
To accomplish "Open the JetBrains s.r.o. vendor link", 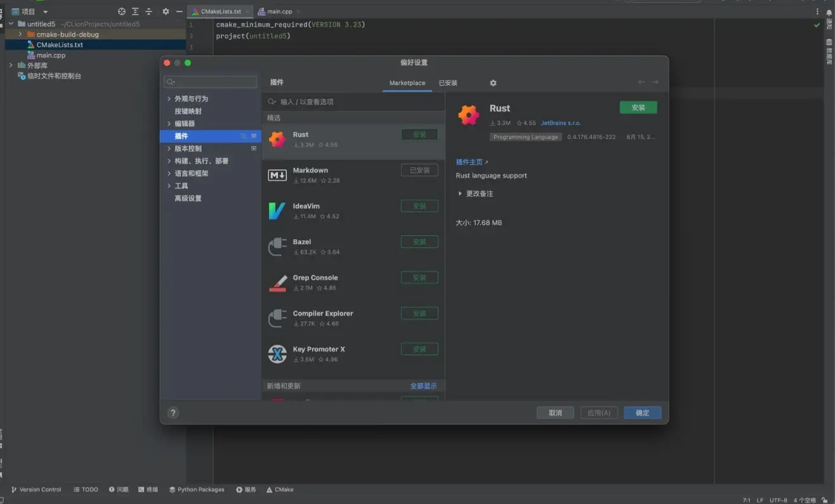I will [x=561, y=123].
